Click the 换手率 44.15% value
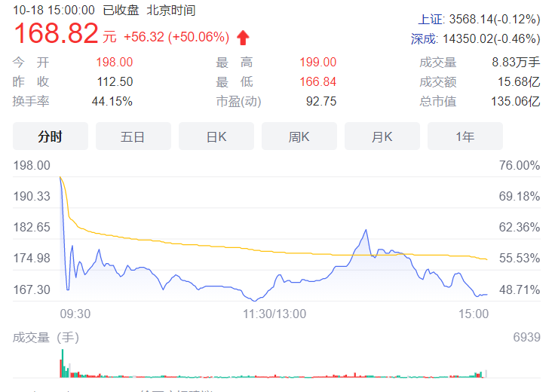 [x=112, y=101]
